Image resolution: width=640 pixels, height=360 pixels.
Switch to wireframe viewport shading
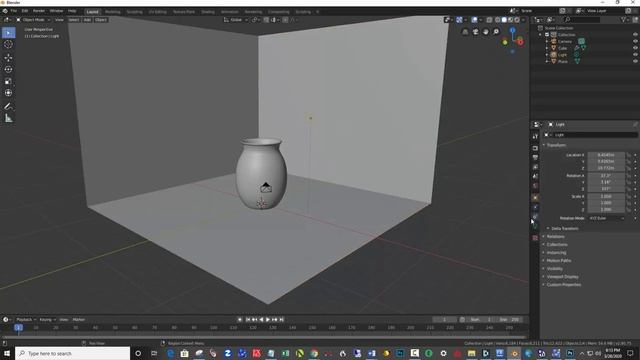[x=498, y=20]
